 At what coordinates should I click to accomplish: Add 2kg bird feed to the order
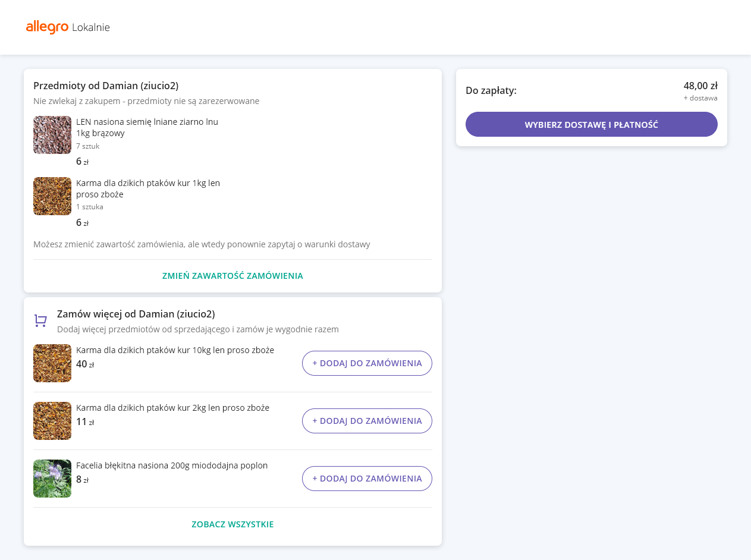[367, 421]
